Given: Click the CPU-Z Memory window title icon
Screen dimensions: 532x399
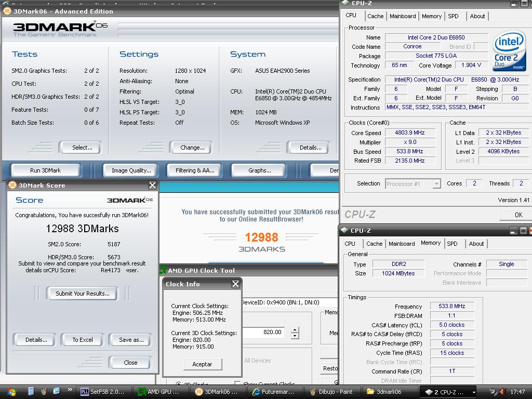Looking at the screenshot, I should click(345, 230).
